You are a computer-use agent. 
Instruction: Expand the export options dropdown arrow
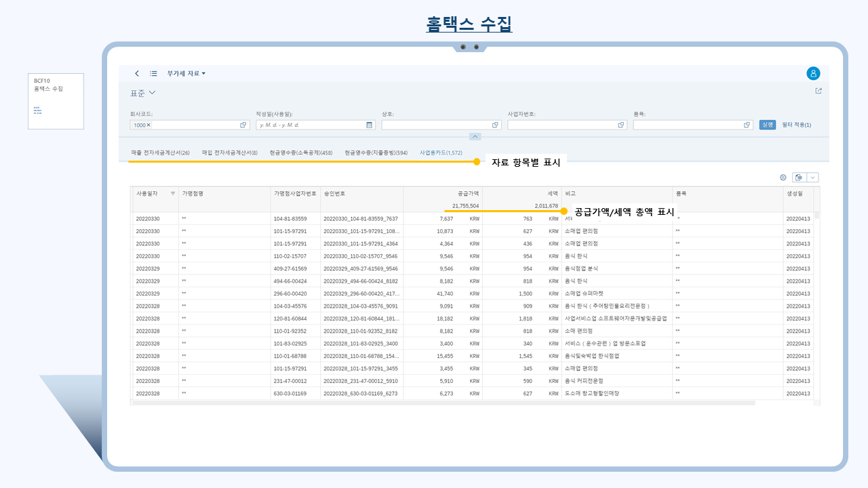[x=812, y=177]
